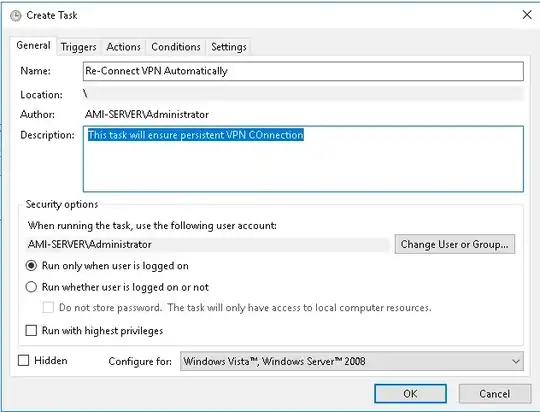This screenshot has width=540, height=412.
Task: Confirm task with OK button
Action: tap(410, 394)
